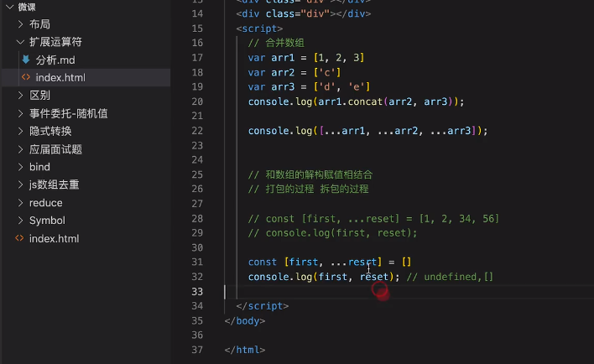Click the concat method call
This screenshot has width=594, height=364.
point(365,101)
